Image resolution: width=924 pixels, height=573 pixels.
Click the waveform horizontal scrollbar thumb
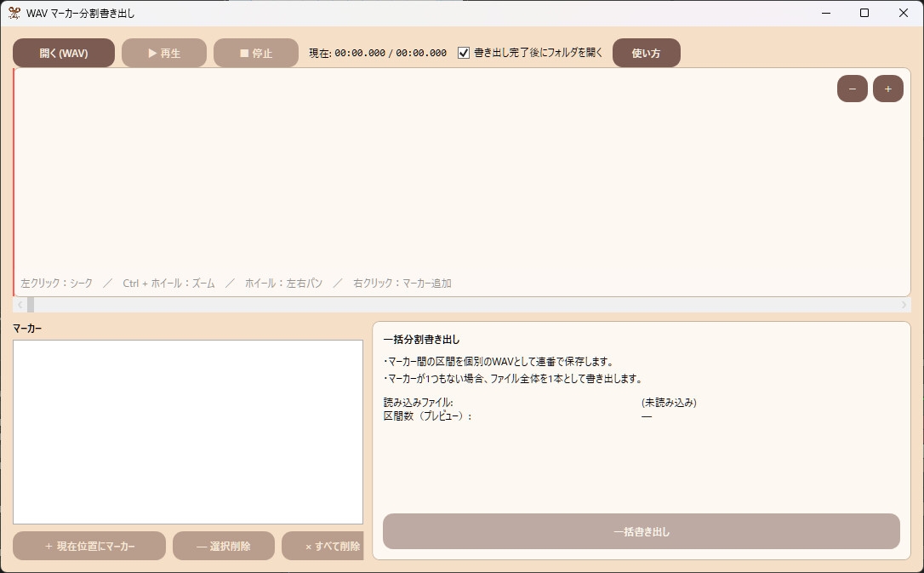(x=31, y=305)
